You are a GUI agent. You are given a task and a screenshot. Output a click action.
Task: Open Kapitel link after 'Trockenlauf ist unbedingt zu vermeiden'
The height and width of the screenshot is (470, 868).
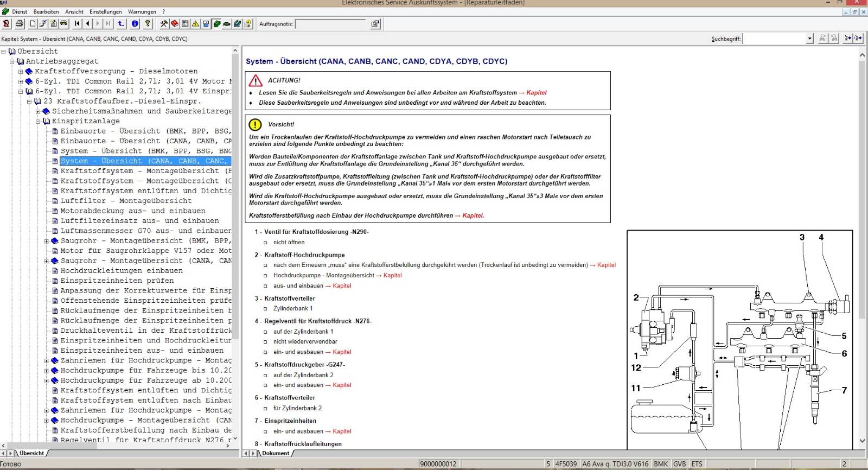(606, 265)
